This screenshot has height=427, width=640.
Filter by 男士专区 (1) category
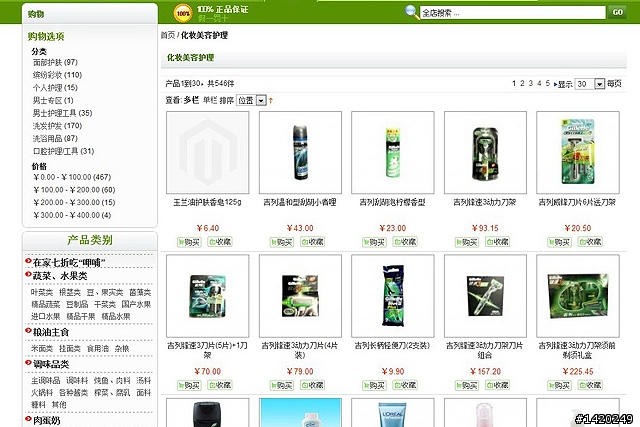click(x=53, y=100)
